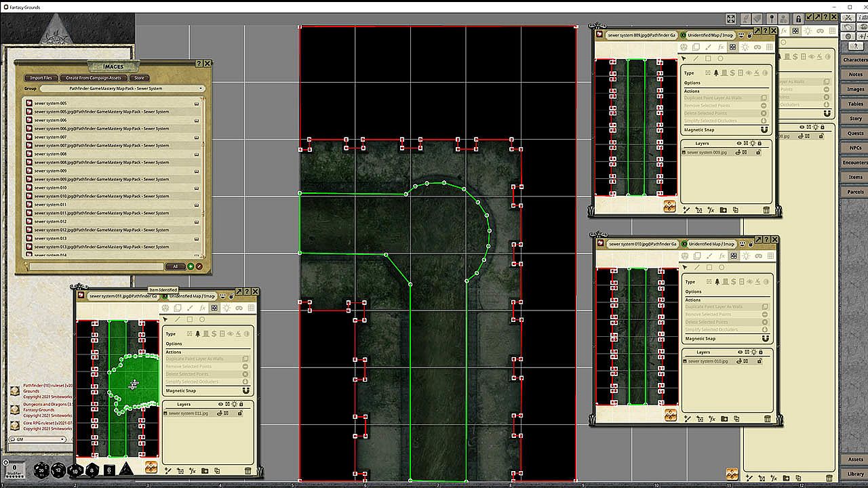Open the Group dropdown in Images window
868x488 pixels.
pyautogui.click(x=121, y=89)
